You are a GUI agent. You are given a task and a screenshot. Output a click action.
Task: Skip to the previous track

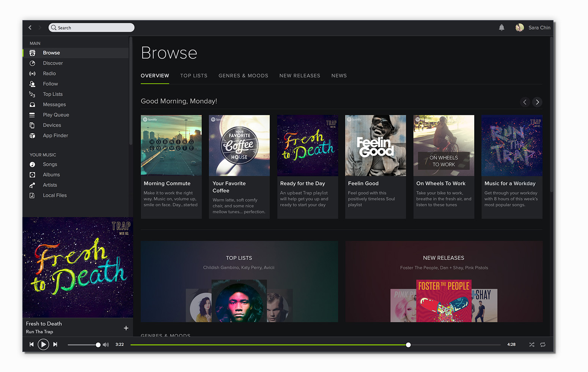tap(31, 344)
